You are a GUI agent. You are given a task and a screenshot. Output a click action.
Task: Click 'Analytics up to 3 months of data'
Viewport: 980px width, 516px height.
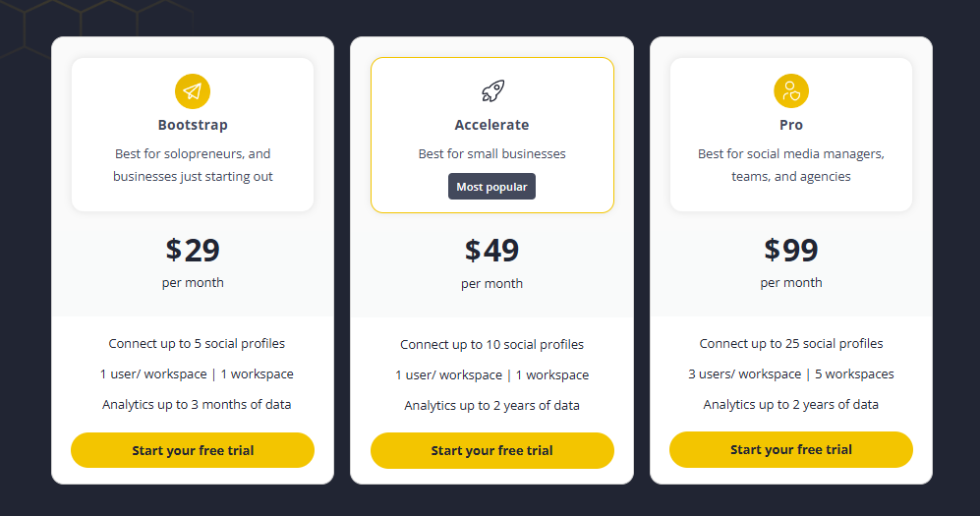click(x=197, y=405)
